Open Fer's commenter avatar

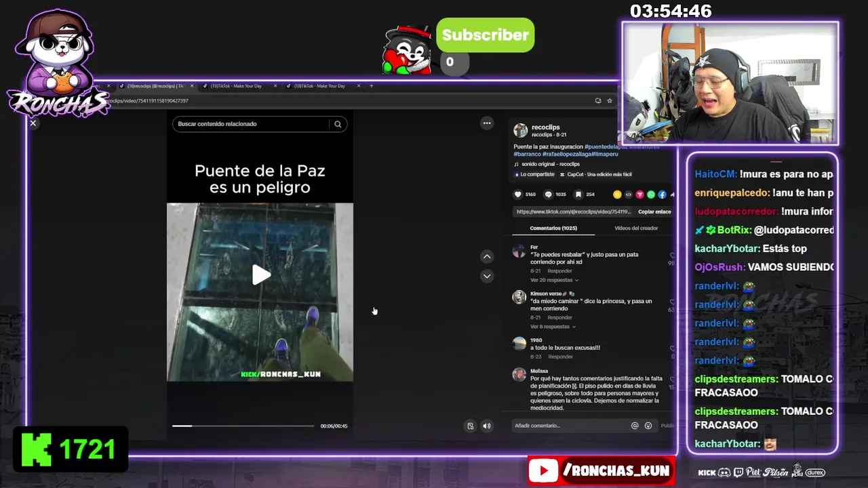tap(519, 250)
